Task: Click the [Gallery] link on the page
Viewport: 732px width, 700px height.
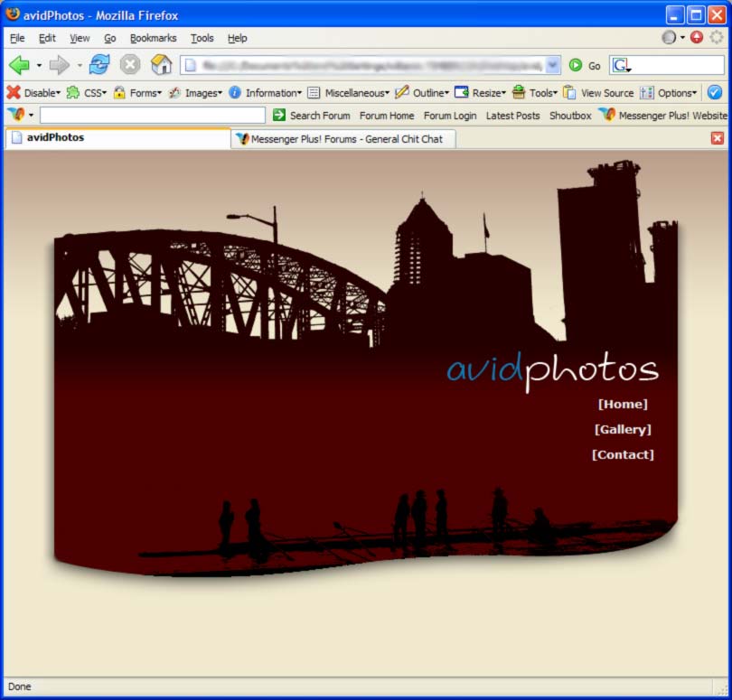Action: [x=623, y=430]
